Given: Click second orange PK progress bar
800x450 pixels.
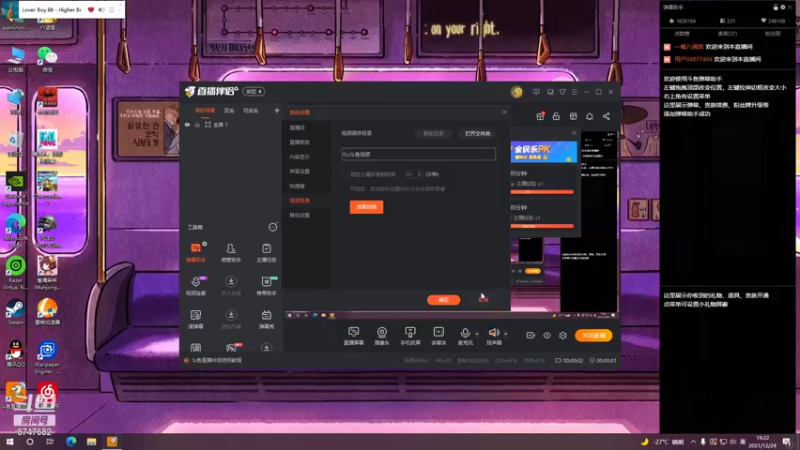Looking at the screenshot, I should point(542,226).
